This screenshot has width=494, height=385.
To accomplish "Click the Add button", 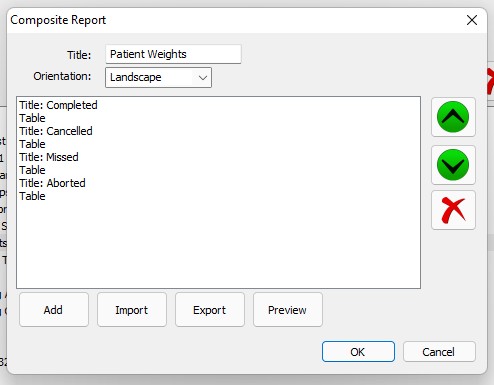I will (x=54, y=310).
